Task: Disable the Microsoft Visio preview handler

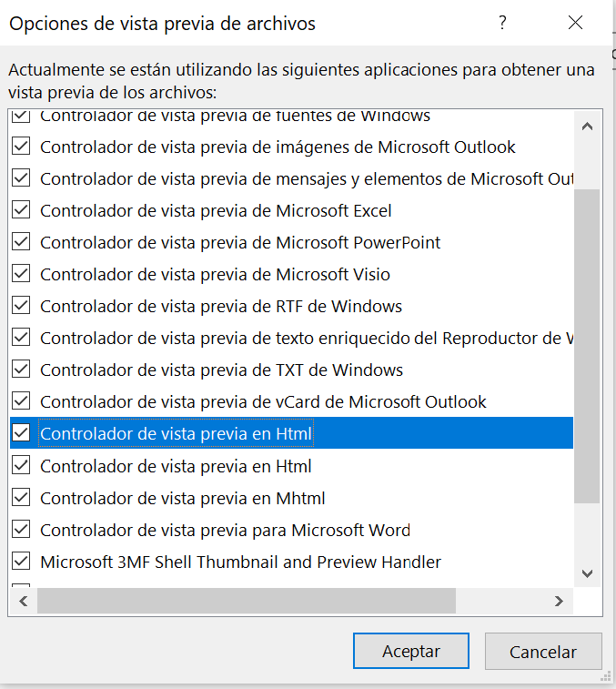Action: tap(21, 274)
